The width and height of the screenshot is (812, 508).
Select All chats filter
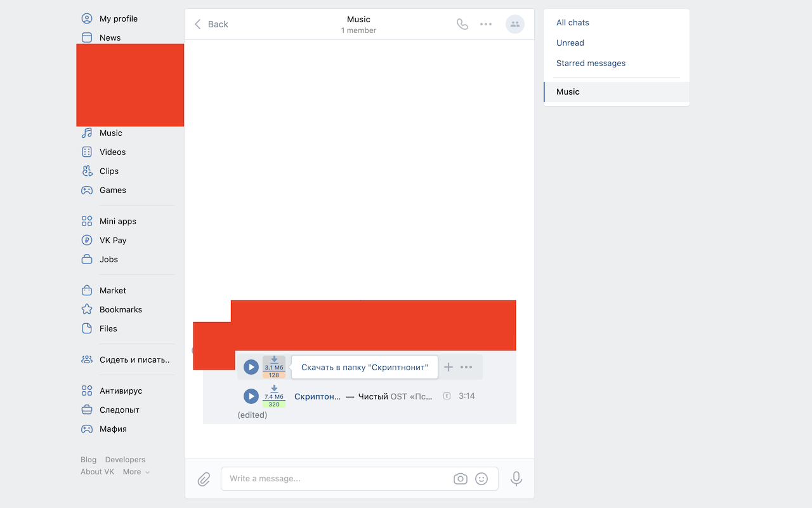coord(573,22)
